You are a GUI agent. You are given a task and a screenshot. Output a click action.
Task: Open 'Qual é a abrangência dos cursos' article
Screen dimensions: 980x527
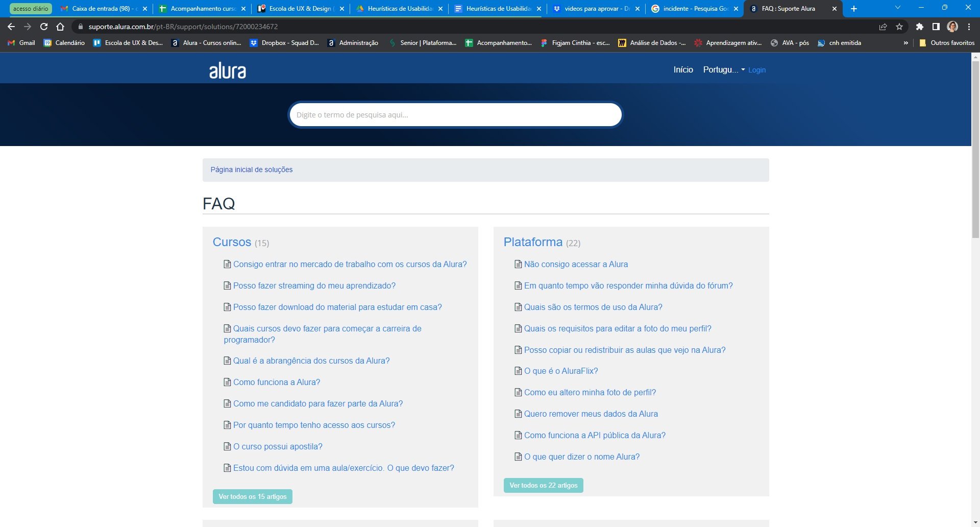point(311,361)
